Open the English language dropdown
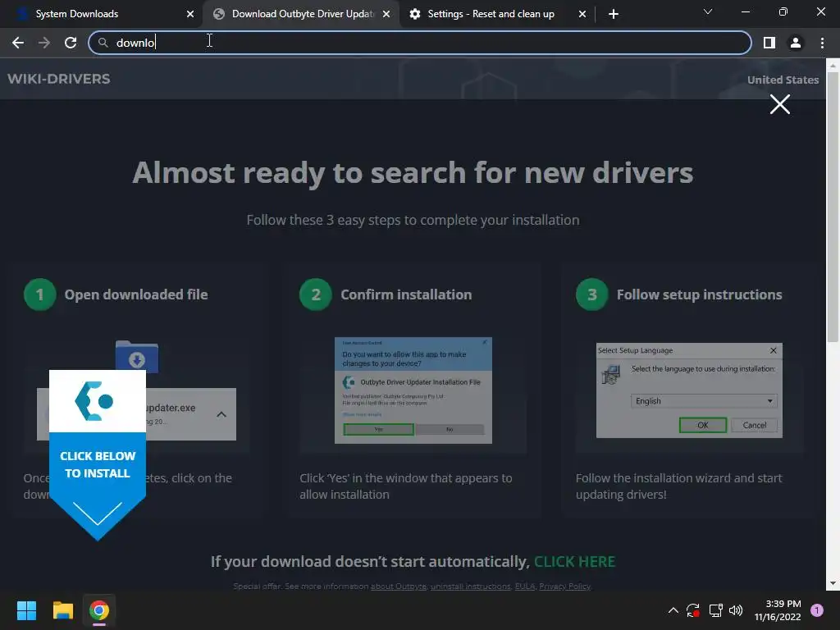840x630 pixels. coord(704,400)
